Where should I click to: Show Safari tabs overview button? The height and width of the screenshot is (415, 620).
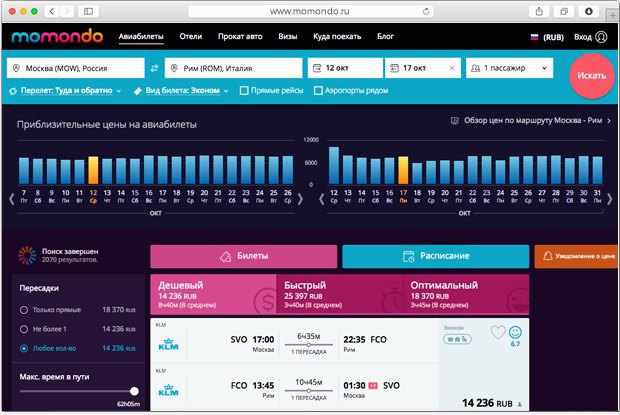click(564, 11)
